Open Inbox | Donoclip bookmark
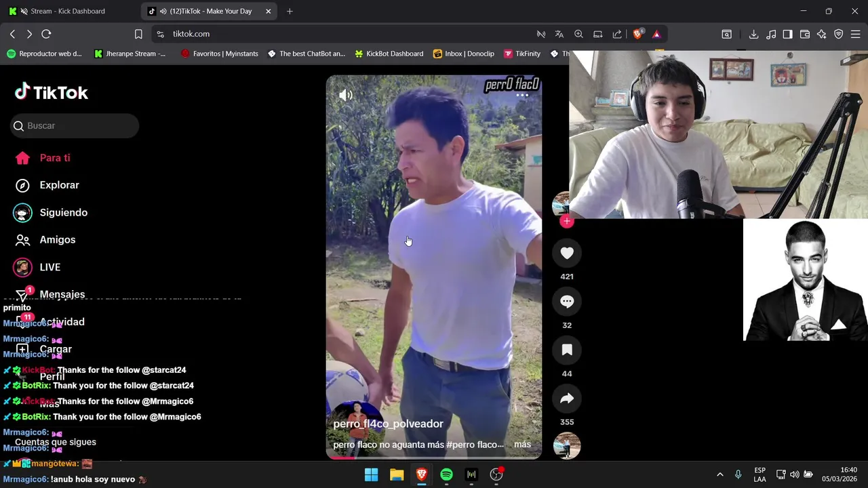The image size is (868, 488). coord(464,54)
